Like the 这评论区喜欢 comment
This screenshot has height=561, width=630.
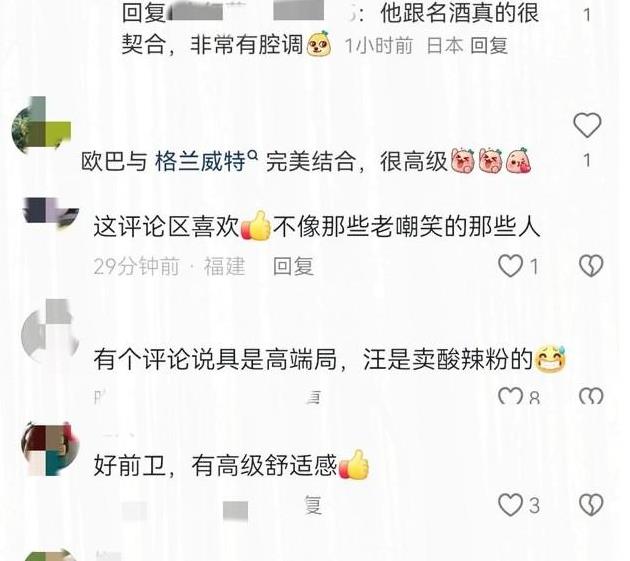coord(510,266)
